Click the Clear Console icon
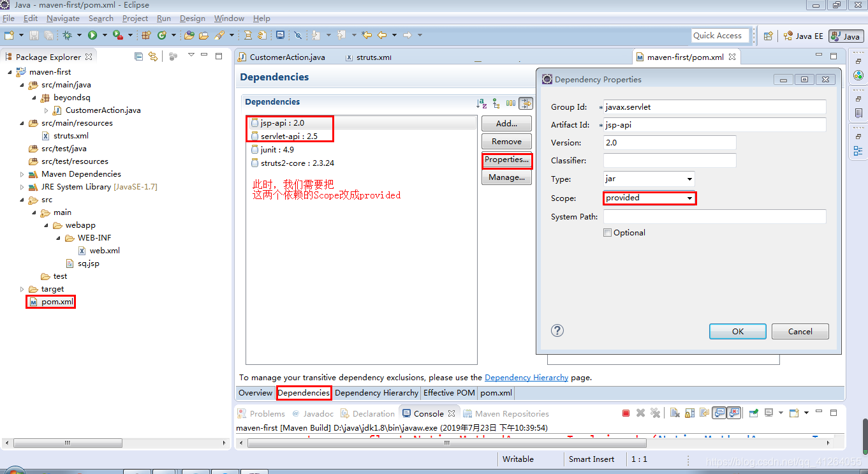 (675, 413)
